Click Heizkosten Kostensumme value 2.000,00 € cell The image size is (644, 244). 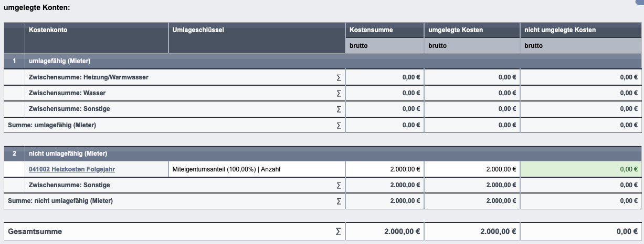point(385,169)
